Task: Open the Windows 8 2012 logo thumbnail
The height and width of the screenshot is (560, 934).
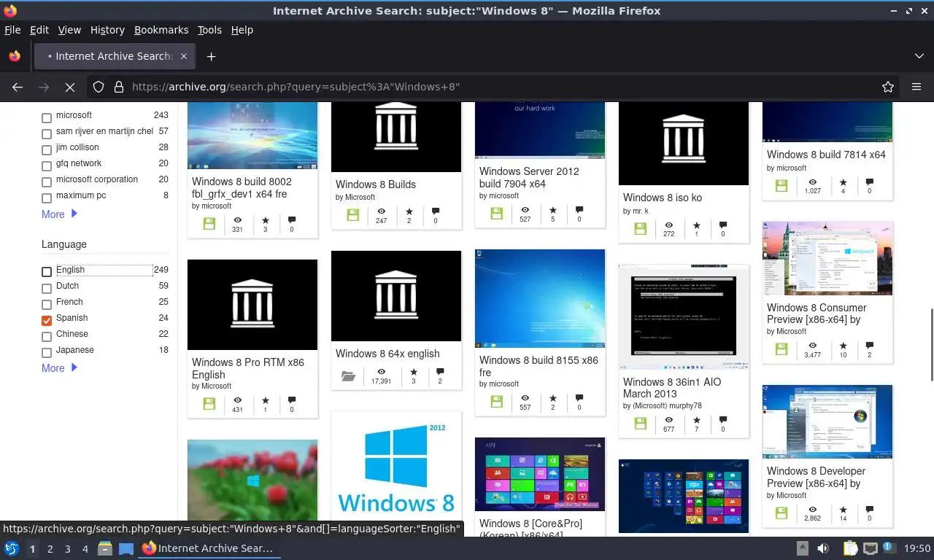Action: click(396, 467)
